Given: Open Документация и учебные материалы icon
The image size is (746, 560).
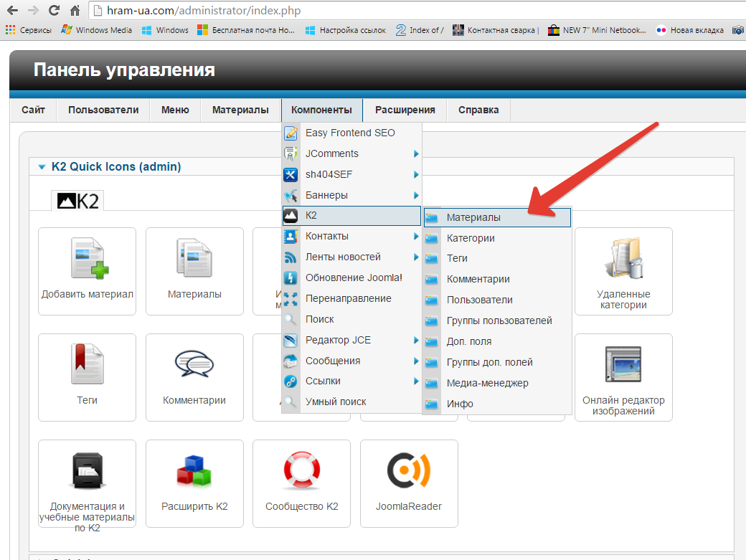Looking at the screenshot, I should (x=87, y=483).
